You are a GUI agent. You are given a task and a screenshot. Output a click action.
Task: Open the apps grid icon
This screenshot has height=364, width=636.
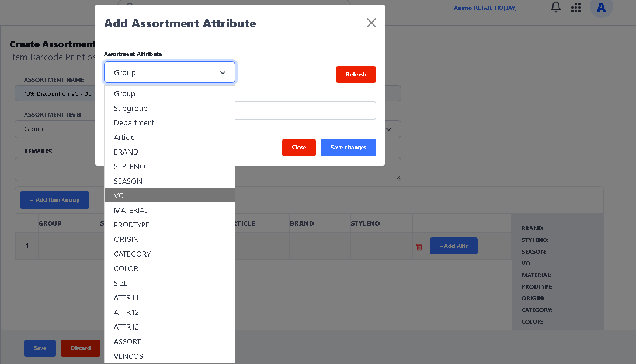click(576, 8)
